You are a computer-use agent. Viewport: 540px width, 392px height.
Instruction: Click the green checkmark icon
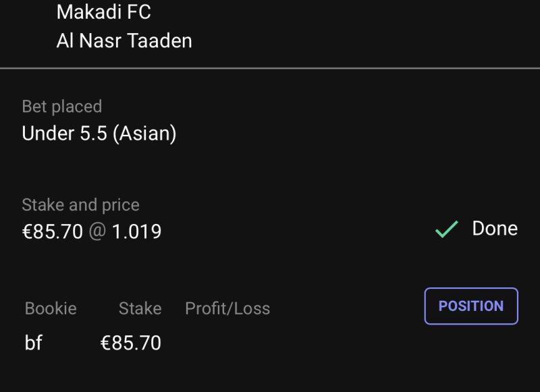tap(446, 229)
